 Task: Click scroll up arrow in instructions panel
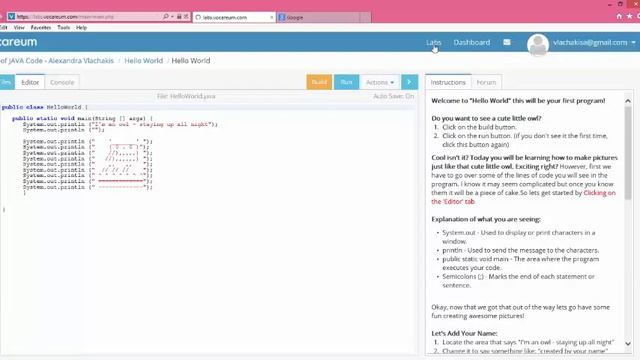pyautogui.click(x=628, y=100)
